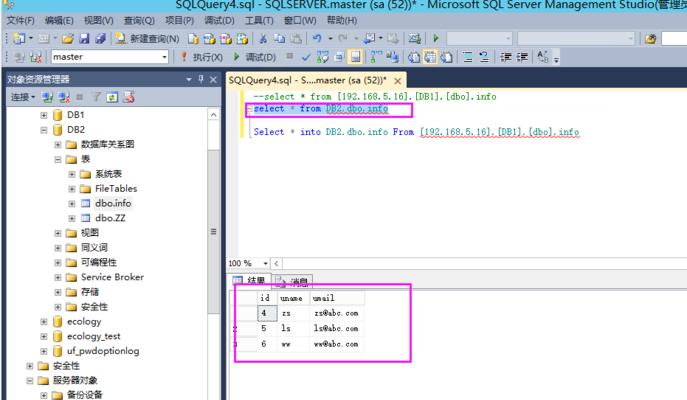Toggle pin on Object Explorer panel
The width and height of the screenshot is (687, 400).
[201, 79]
